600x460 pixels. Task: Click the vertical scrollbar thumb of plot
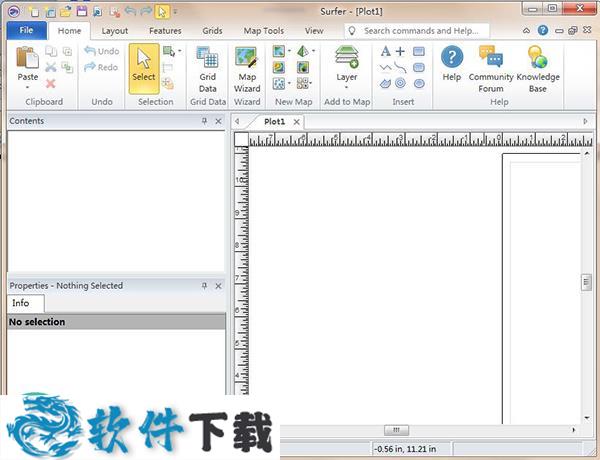pyautogui.click(x=586, y=282)
